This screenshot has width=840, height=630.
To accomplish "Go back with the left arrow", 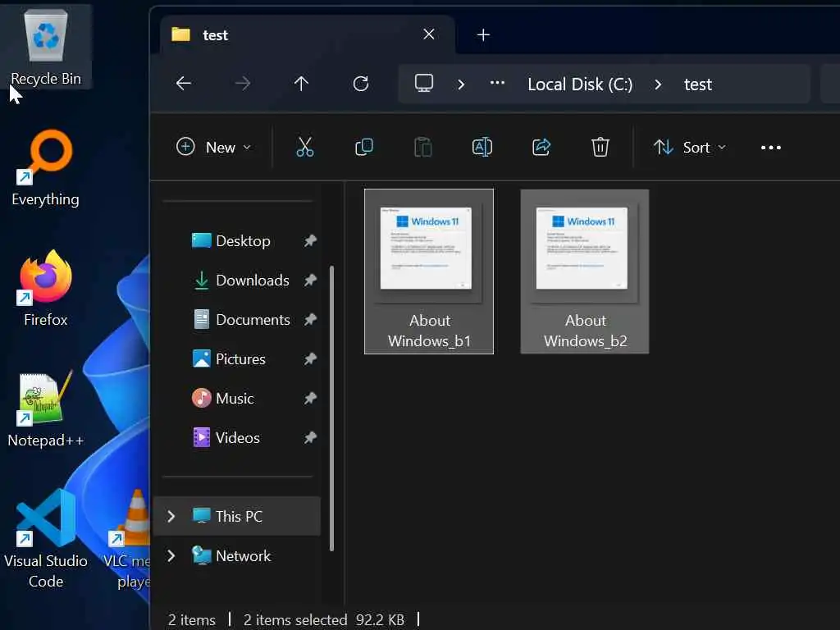I will pos(184,84).
